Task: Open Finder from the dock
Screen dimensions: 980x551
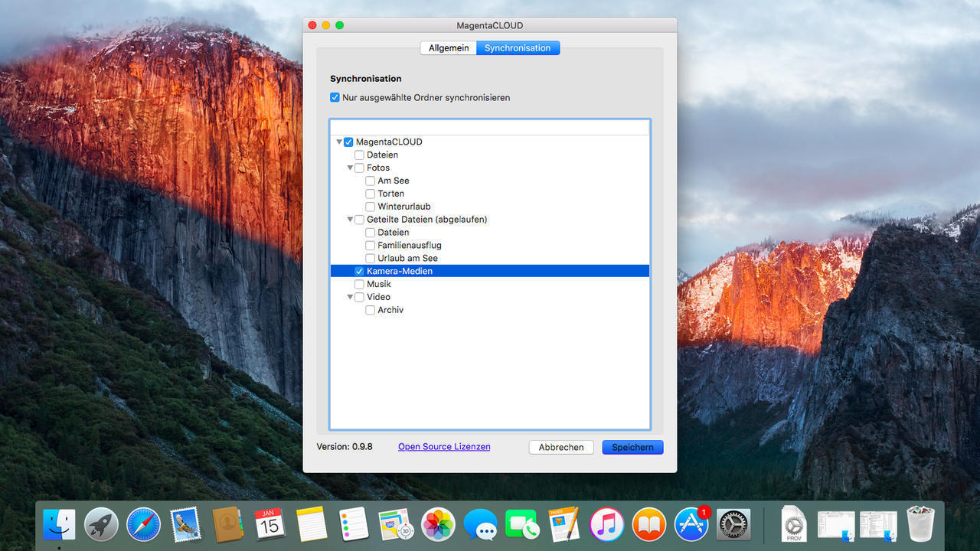Action: 59,525
